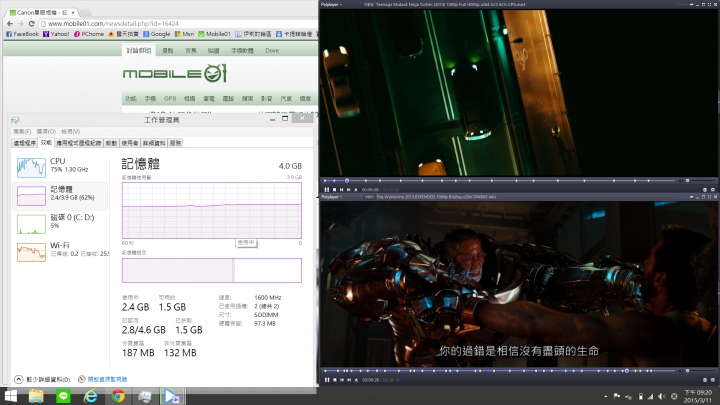Open the Action Center flag tray icon
This screenshot has height=405, width=720.
(617, 396)
